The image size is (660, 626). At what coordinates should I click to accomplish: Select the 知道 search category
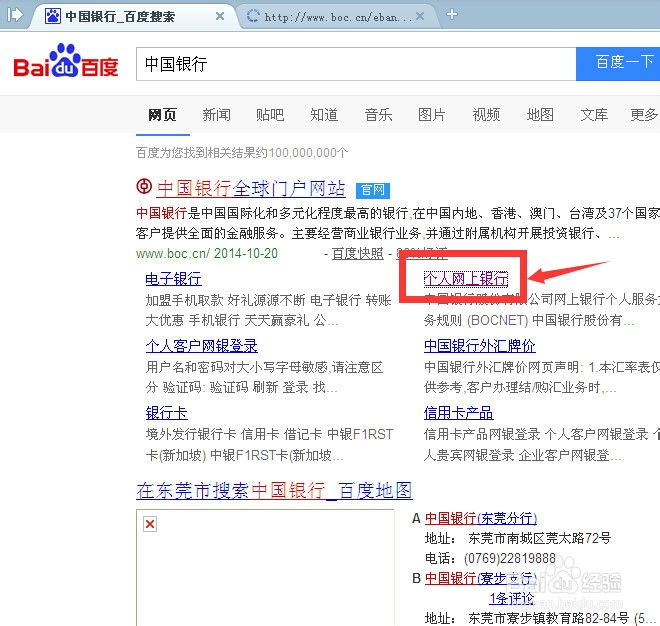[324, 115]
